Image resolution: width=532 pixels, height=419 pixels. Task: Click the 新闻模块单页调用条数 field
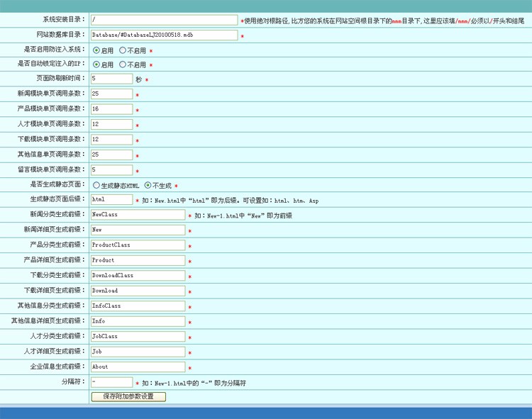pos(111,94)
